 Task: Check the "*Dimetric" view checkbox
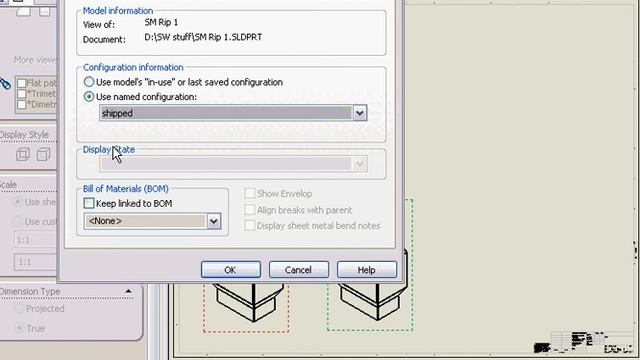click(x=22, y=104)
